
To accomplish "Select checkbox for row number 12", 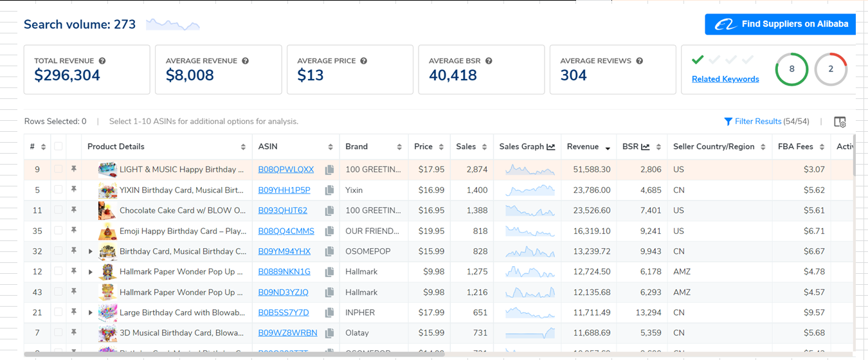I will pos(59,271).
